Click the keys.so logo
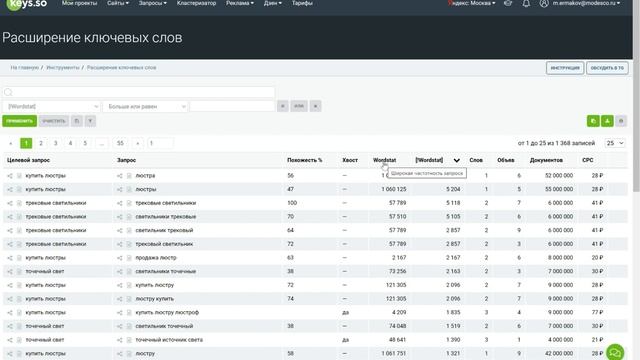The width and height of the screenshot is (640, 360). [27, 4]
